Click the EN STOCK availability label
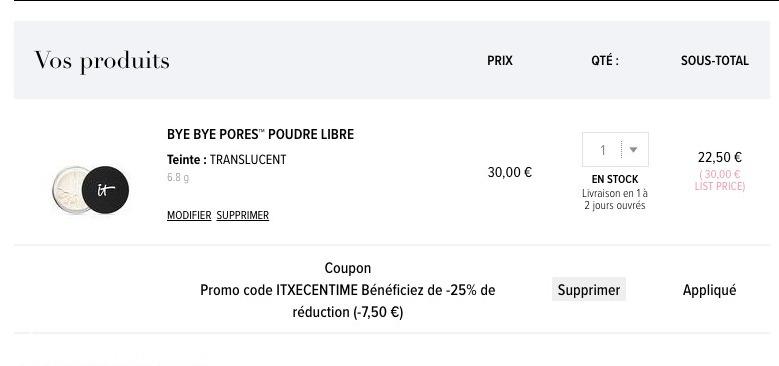 (x=615, y=179)
